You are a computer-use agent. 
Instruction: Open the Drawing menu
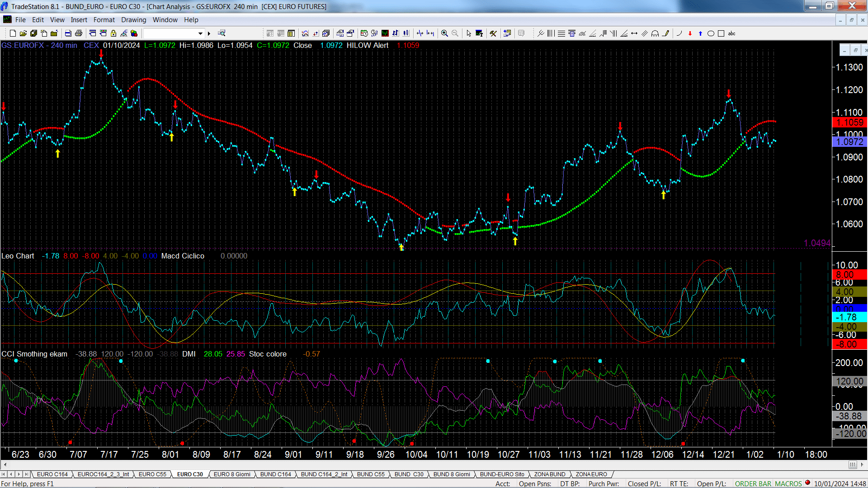coord(134,20)
